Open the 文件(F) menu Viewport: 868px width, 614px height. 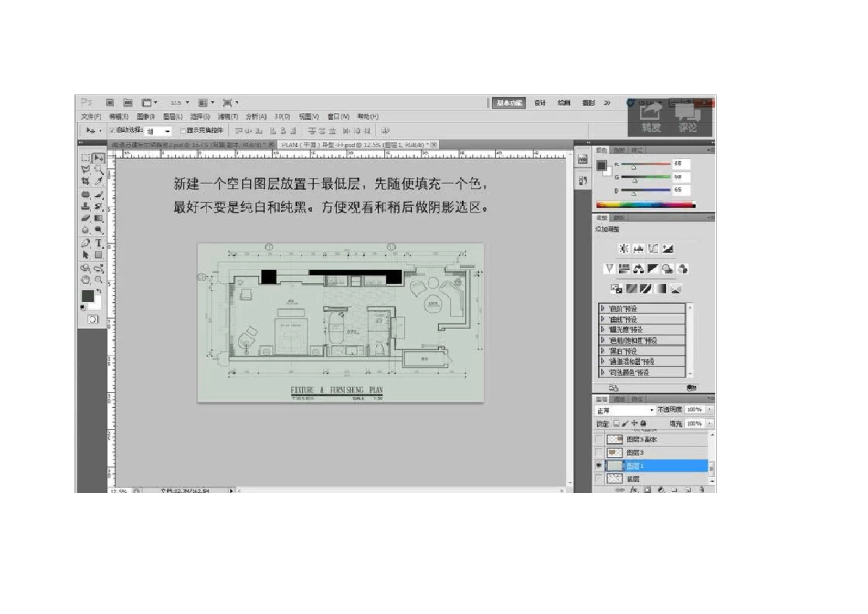pos(90,117)
